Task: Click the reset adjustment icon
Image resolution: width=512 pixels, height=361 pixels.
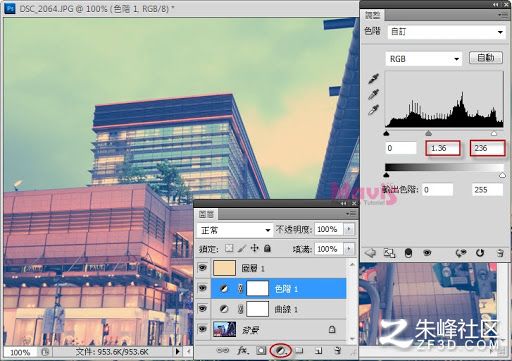Action: coord(480,253)
